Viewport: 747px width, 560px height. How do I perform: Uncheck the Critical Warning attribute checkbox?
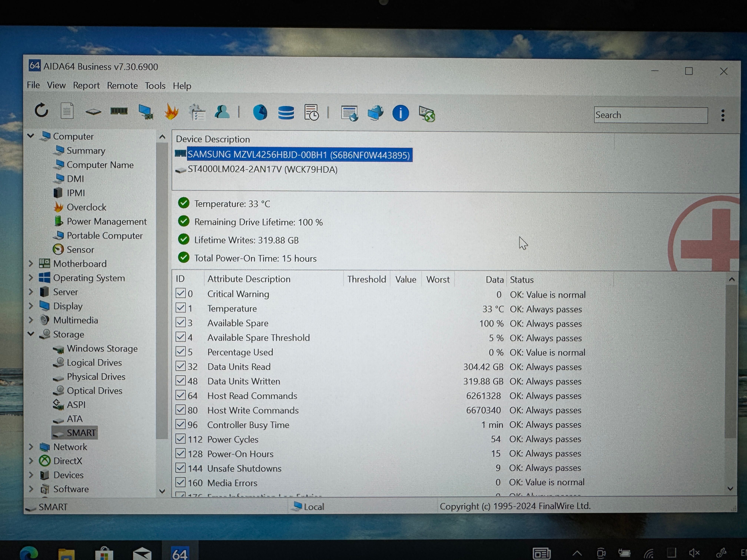(181, 293)
